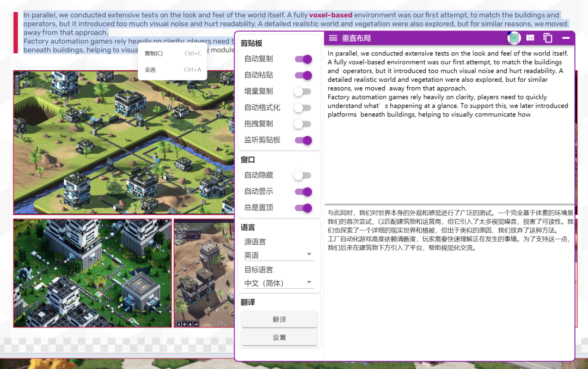The image size is (588, 369).
Task: Click the 源语言 label
Action: point(255,242)
